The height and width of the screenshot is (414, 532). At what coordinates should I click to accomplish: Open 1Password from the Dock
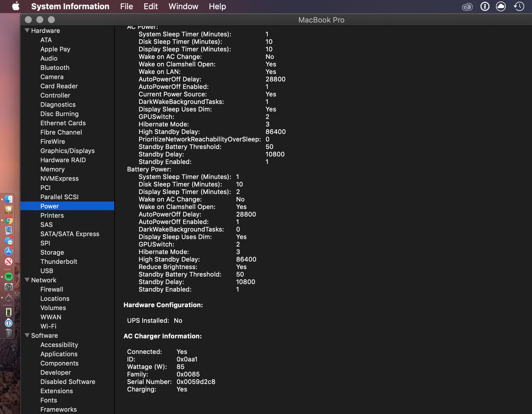pos(8,323)
